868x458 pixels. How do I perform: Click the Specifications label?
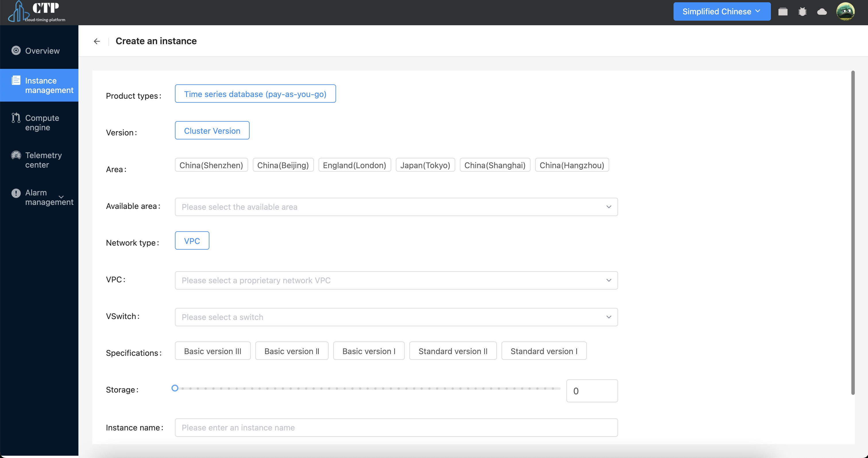click(134, 353)
